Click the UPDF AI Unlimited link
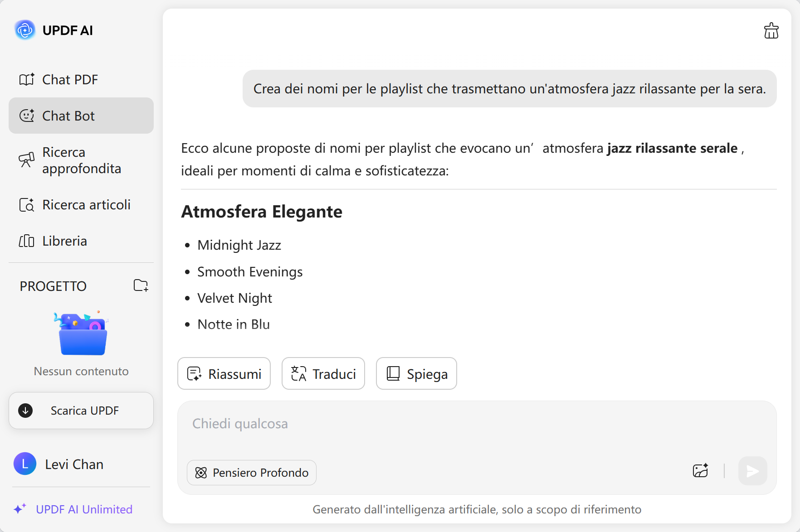 (x=84, y=509)
